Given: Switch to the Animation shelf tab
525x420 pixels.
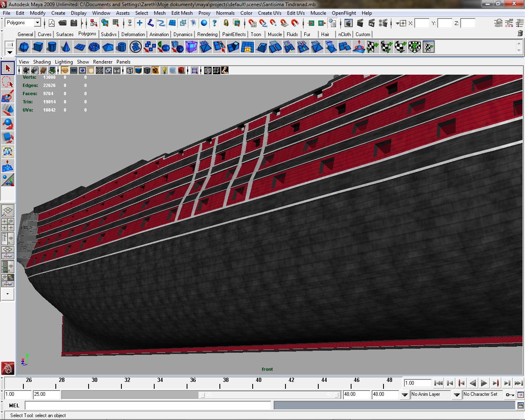Looking at the screenshot, I should pos(159,34).
